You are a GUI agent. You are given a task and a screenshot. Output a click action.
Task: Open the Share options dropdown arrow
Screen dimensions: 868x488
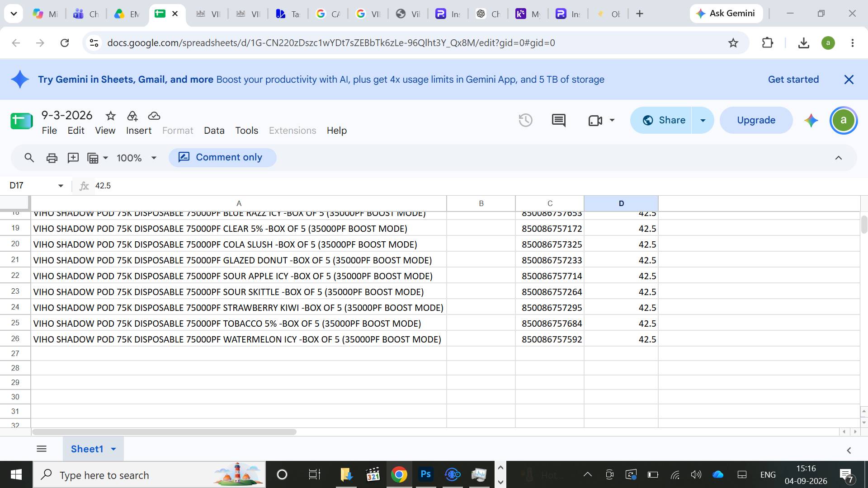pyautogui.click(x=703, y=120)
